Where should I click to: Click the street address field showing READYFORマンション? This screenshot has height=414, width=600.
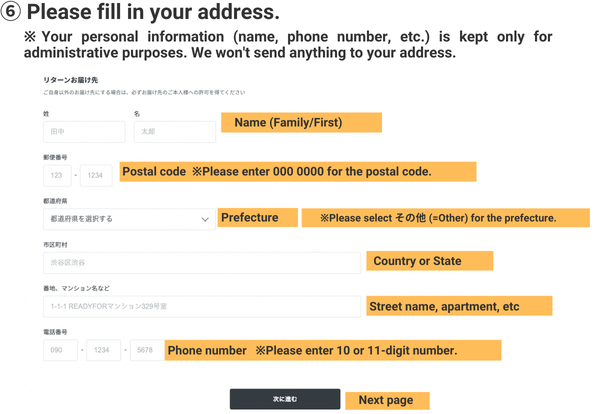201,306
